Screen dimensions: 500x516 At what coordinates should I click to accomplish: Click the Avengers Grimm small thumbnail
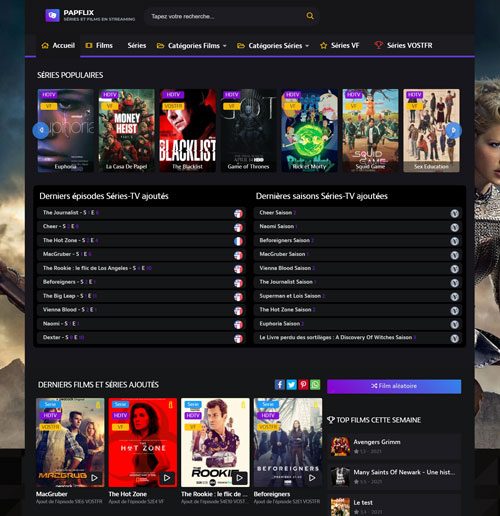click(x=340, y=446)
